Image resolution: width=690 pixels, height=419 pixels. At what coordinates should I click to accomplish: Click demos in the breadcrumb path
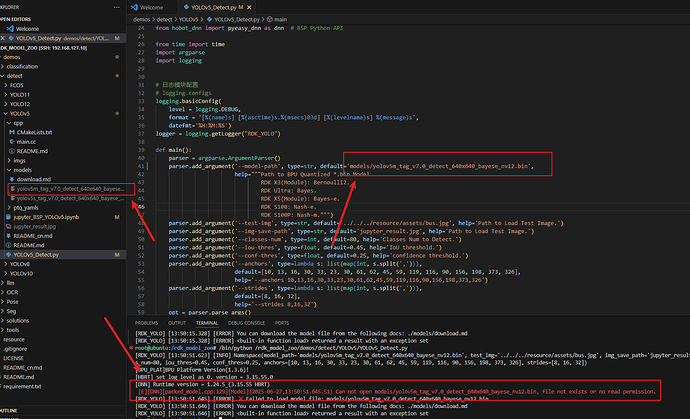click(x=141, y=19)
